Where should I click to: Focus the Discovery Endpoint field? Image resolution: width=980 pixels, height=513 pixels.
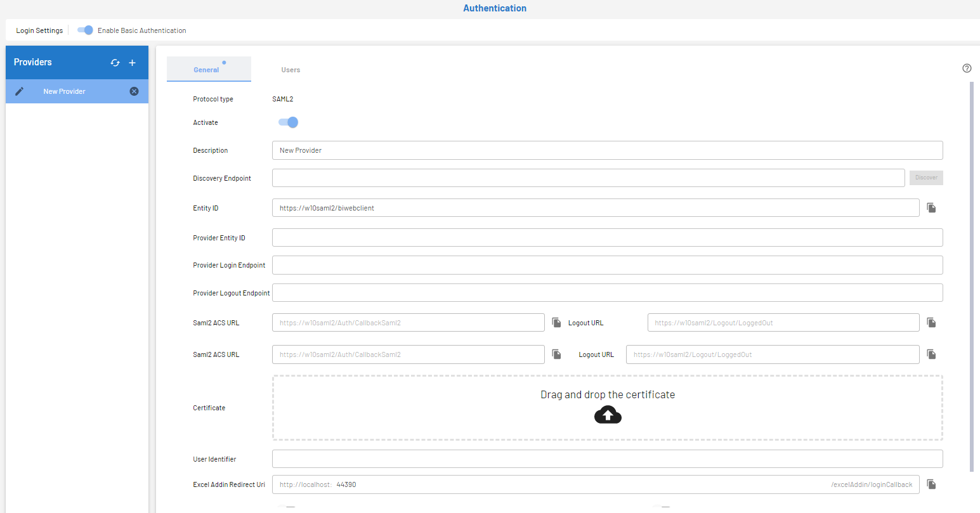pyautogui.click(x=588, y=178)
